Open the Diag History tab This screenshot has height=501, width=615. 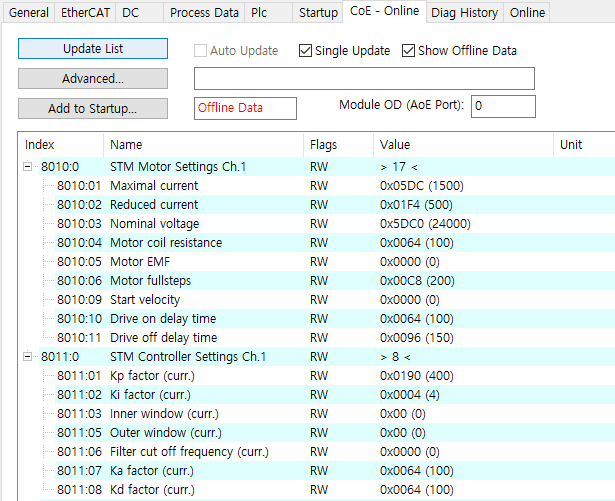464,13
